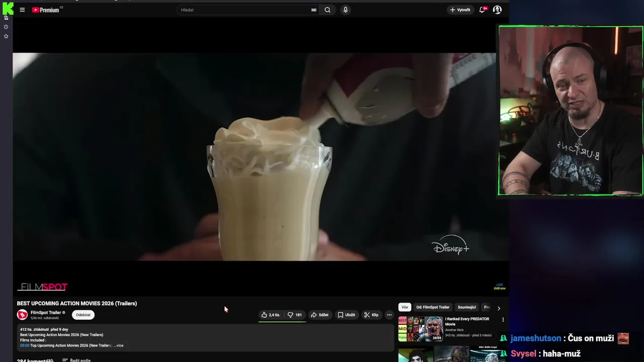Screen dimensions: 644x362
Task: Click the star favorites icon in left sidebar
Action: click(x=6, y=36)
